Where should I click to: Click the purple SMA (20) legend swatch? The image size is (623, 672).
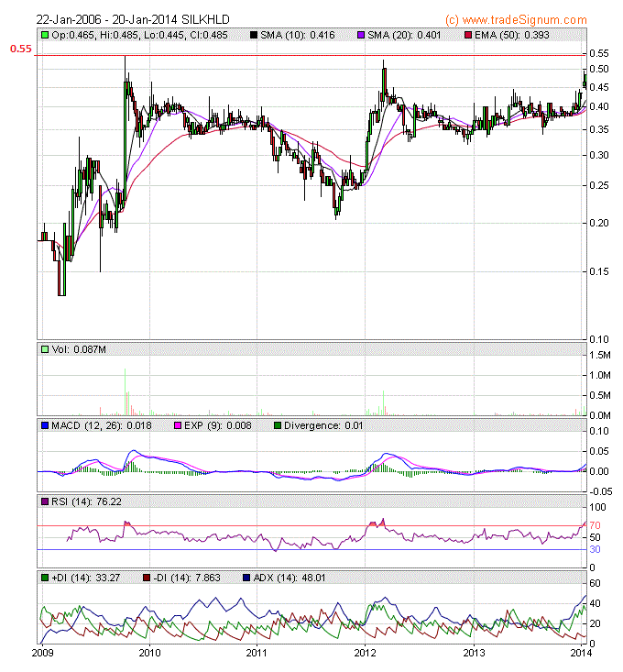361,35
